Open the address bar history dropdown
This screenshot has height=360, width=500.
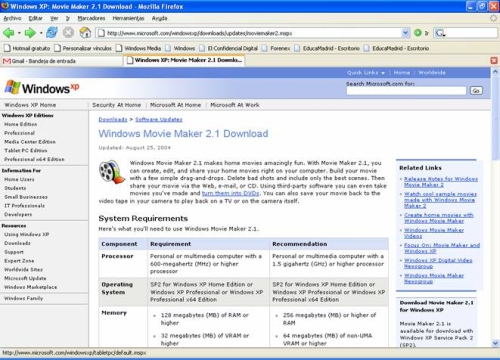(405, 33)
